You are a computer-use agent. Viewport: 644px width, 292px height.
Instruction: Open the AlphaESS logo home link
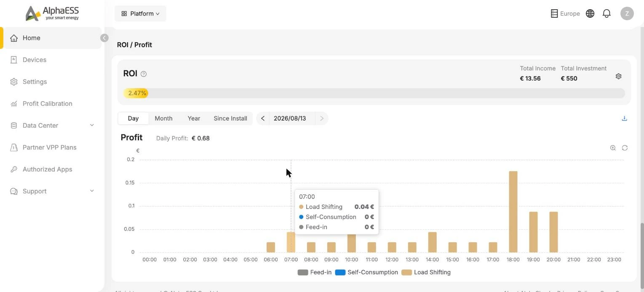(x=52, y=13)
